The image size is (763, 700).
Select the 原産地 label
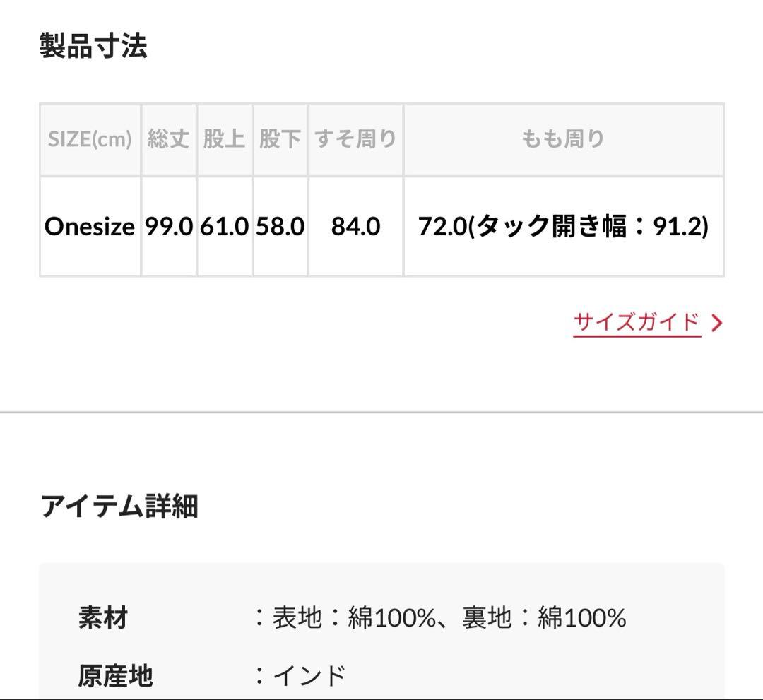pos(115,676)
